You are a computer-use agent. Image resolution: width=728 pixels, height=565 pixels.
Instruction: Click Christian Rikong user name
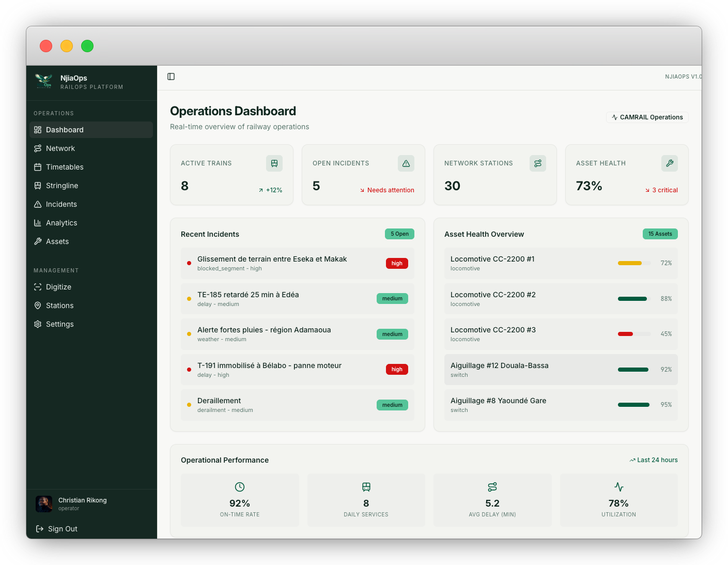pyautogui.click(x=83, y=500)
